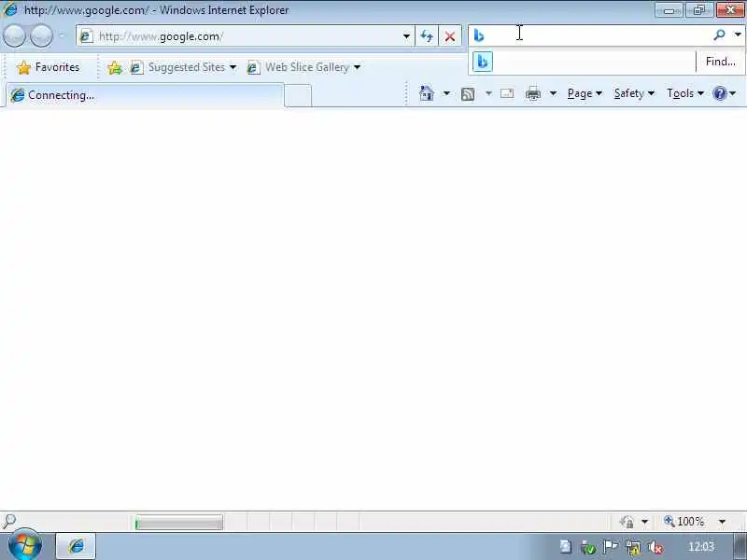Click the taskbar clock showing 12:03

click(701, 547)
